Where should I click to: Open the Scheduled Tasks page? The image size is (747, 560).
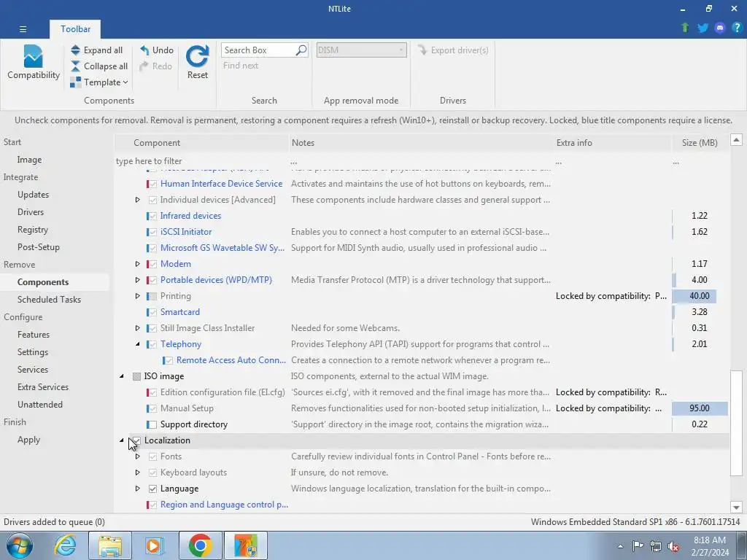tap(49, 300)
